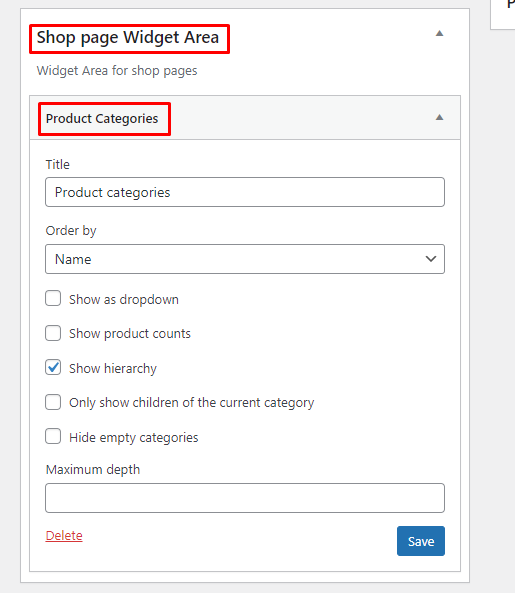Click the Save button
515x593 pixels.
(421, 541)
